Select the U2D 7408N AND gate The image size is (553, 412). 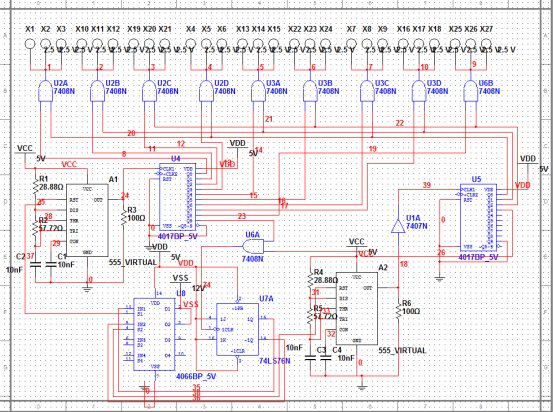click(206, 91)
